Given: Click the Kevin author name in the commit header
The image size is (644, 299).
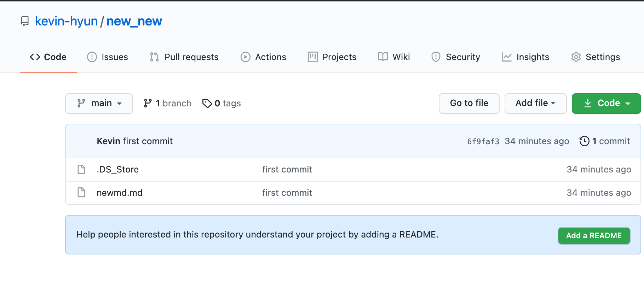Looking at the screenshot, I should [x=109, y=141].
